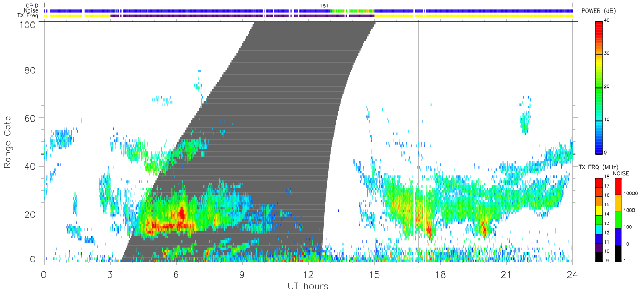Click the '20' Range Gate tick label
The width and height of the screenshot is (644, 297).
pos(31,214)
